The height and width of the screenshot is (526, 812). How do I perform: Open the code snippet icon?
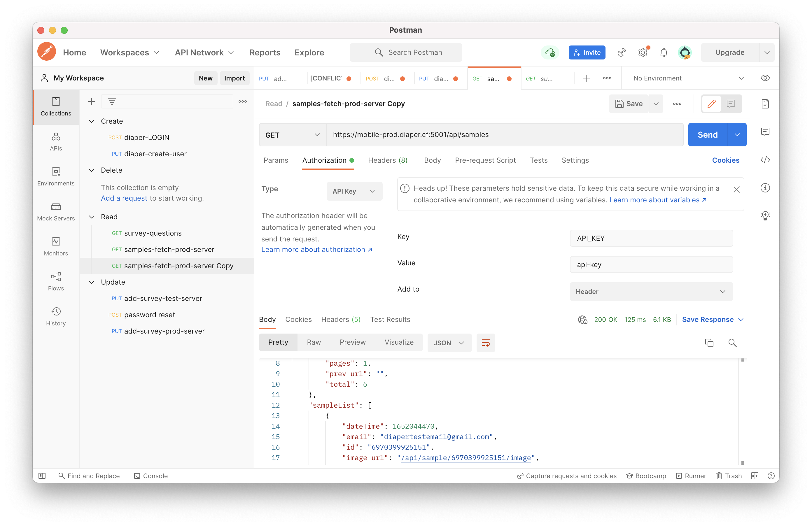pyautogui.click(x=765, y=160)
